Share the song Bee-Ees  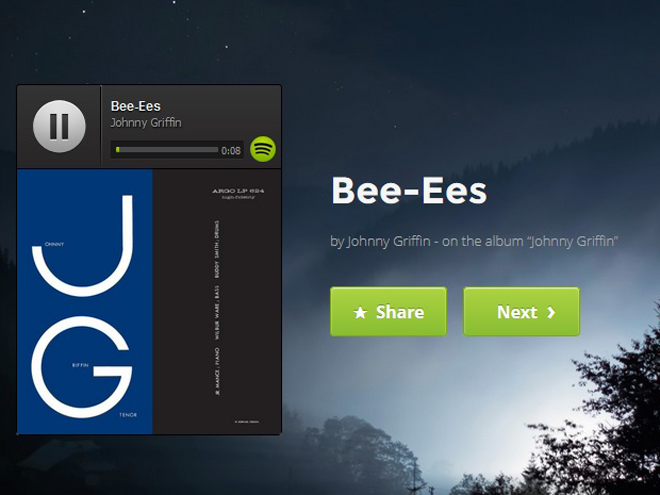388,311
